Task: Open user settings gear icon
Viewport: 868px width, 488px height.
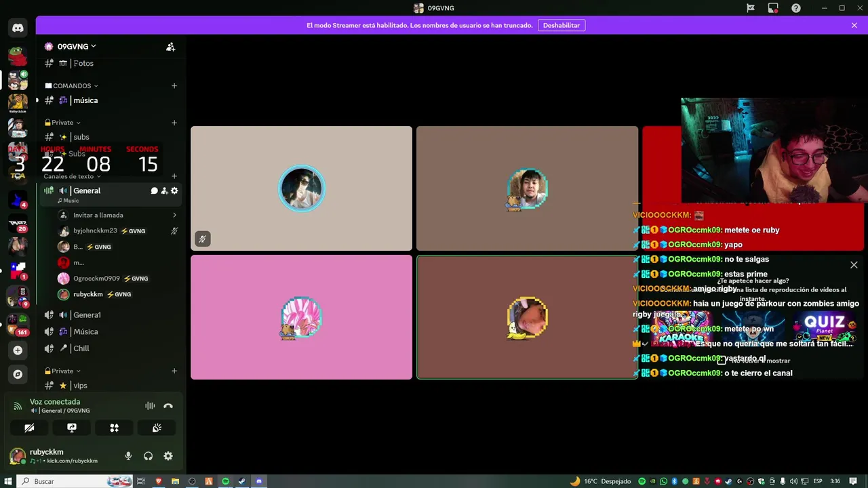Action: [x=168, y=456]
